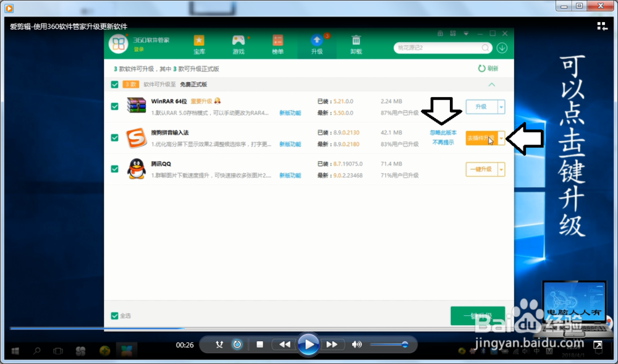The image size is (618, 364).
Task: Click the 搜狗拼音输入法 name text
Action: coord(170,132)
